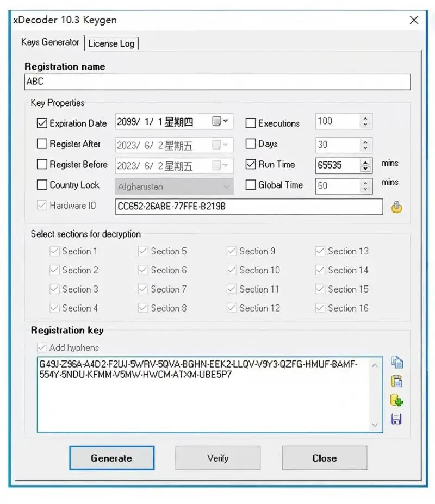
Task: Uncheck the Run Time checkbox
Action: pos(251,164)
